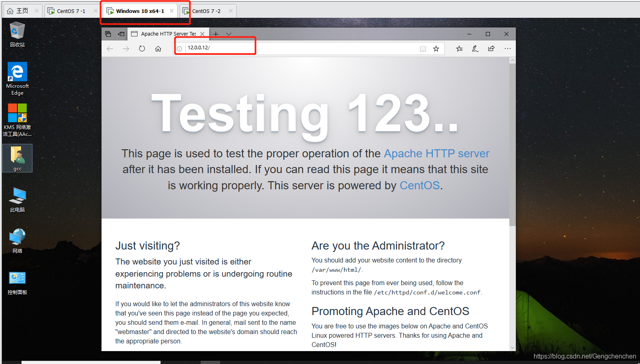Open the This PC desktop icon

(x=17, y=200)
